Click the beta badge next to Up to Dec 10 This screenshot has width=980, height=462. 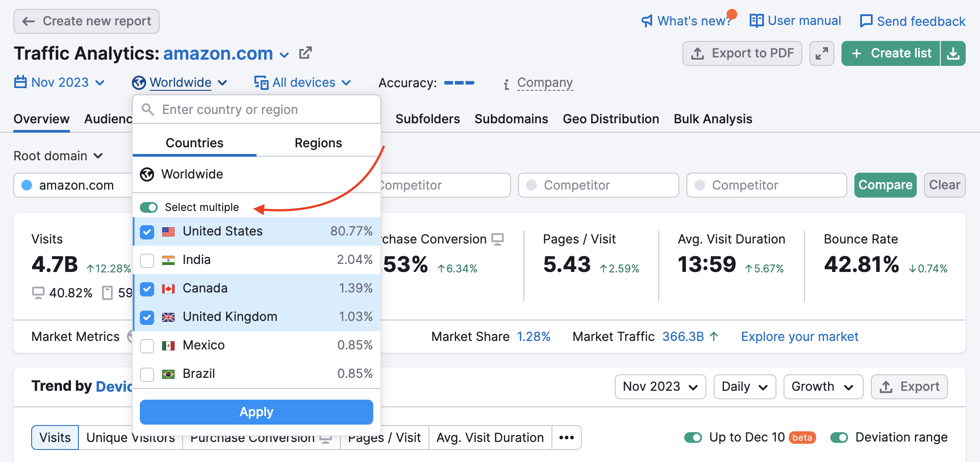tap(802, 438)
